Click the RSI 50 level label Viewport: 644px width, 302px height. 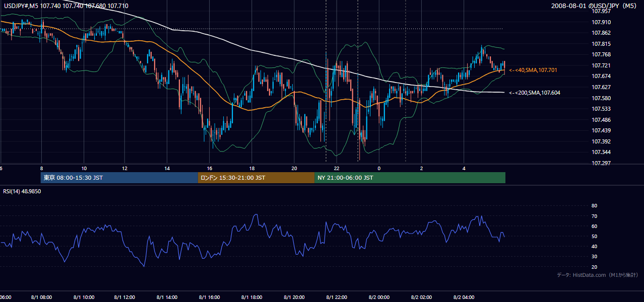click(594, 236)
